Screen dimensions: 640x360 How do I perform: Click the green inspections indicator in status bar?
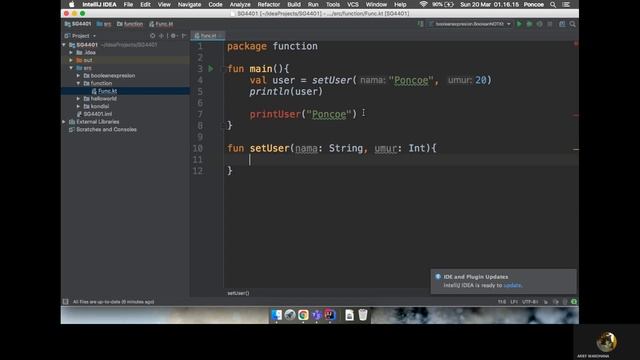(x=574, y=302)
